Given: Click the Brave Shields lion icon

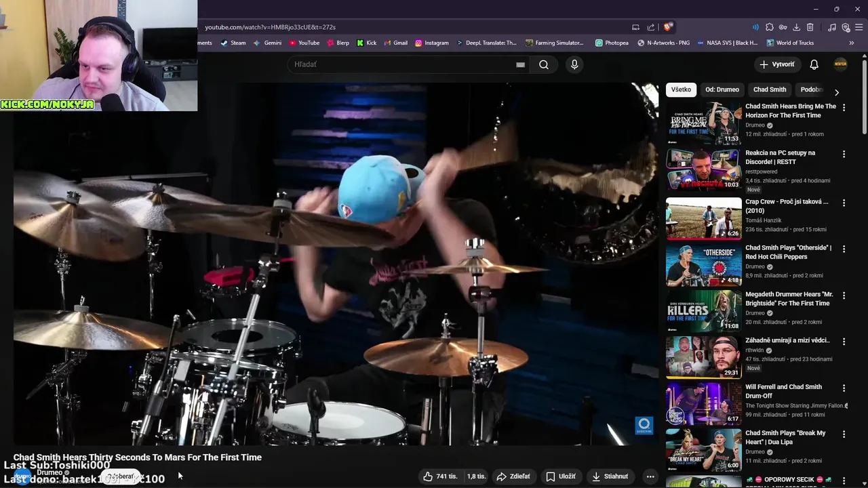Looking at the screenshot, I should (668, 27).
